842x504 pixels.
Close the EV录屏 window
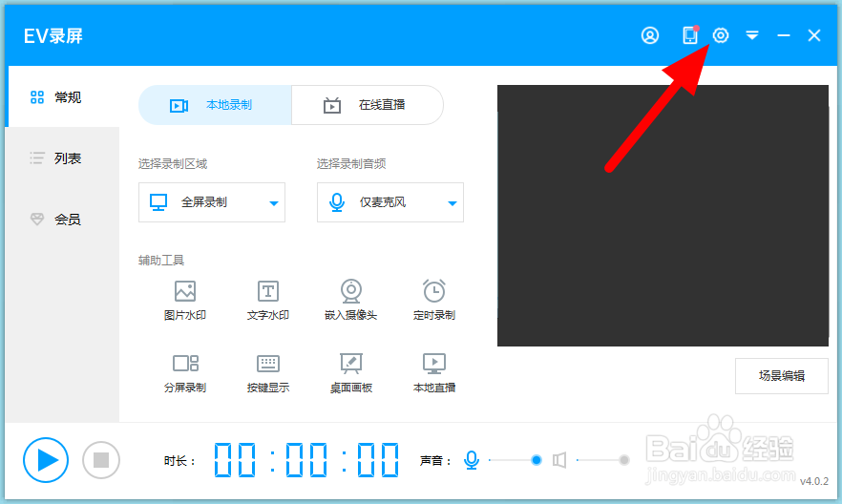tap(814, 35)
